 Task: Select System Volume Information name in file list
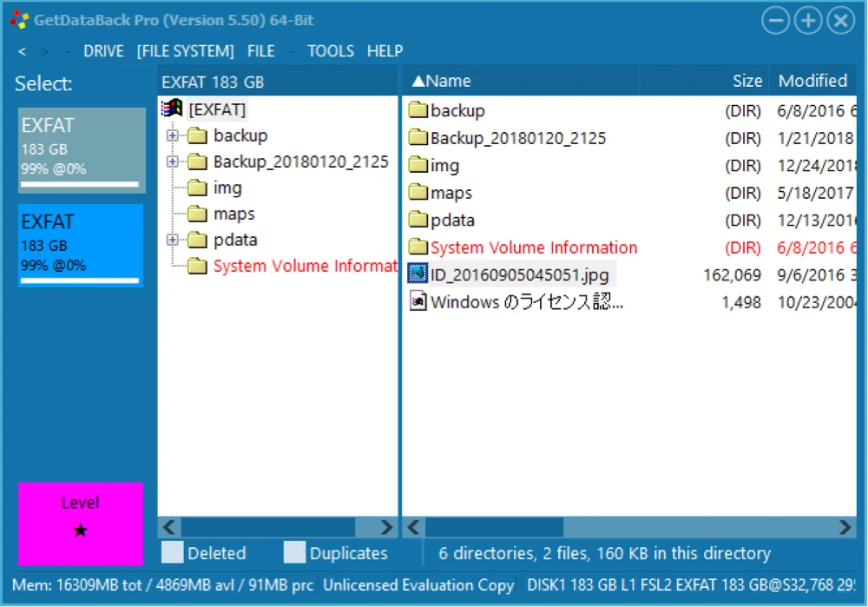coord(534,247)
